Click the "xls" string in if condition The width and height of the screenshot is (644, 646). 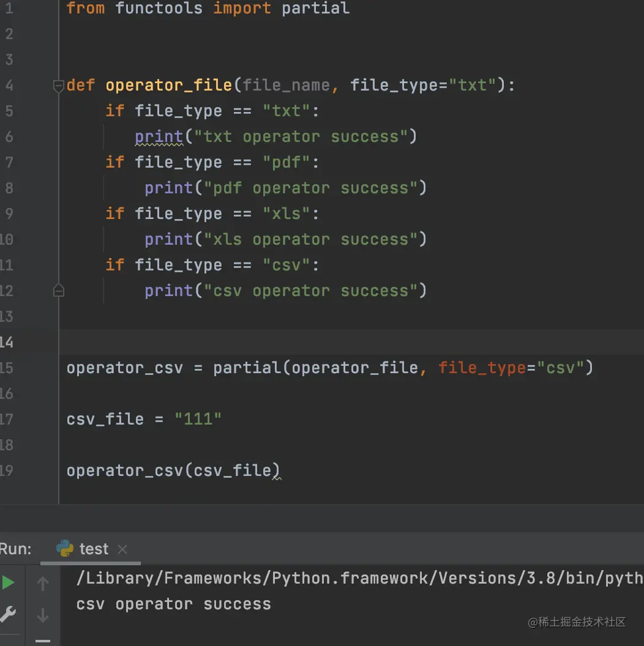point(286,214)
